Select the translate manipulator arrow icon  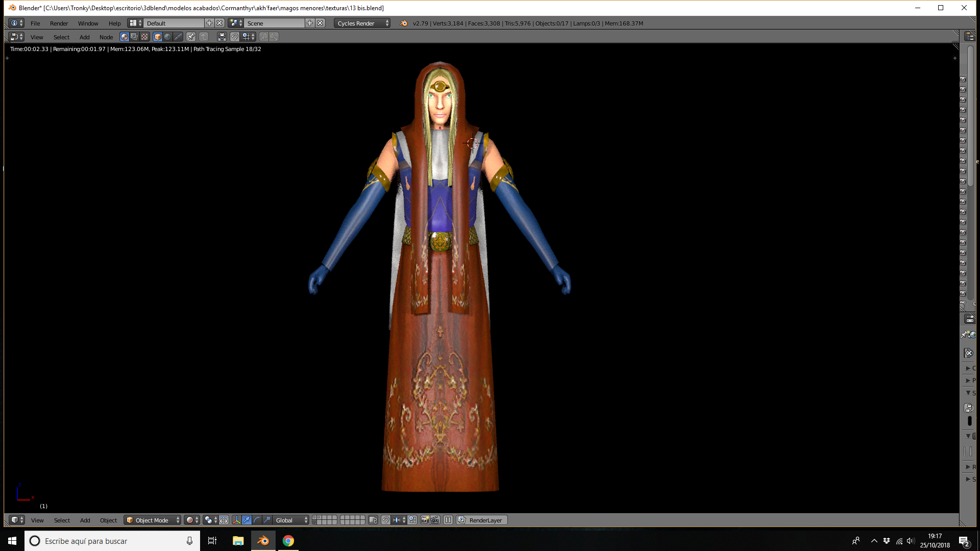[x=247, y=520]
